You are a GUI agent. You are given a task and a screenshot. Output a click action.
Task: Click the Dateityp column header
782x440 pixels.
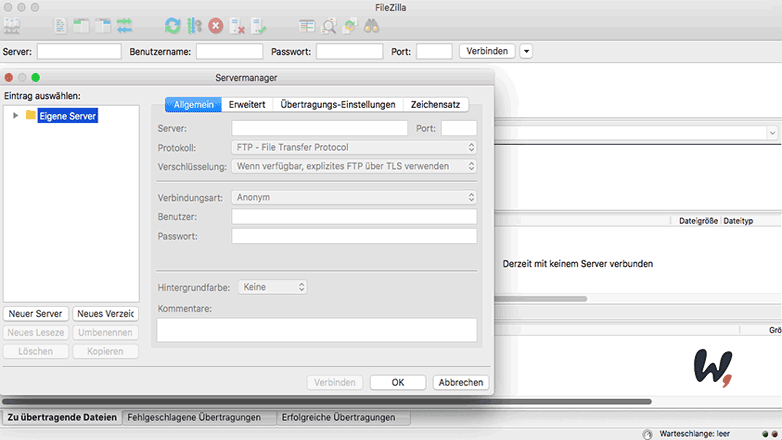tap(738, 220)
